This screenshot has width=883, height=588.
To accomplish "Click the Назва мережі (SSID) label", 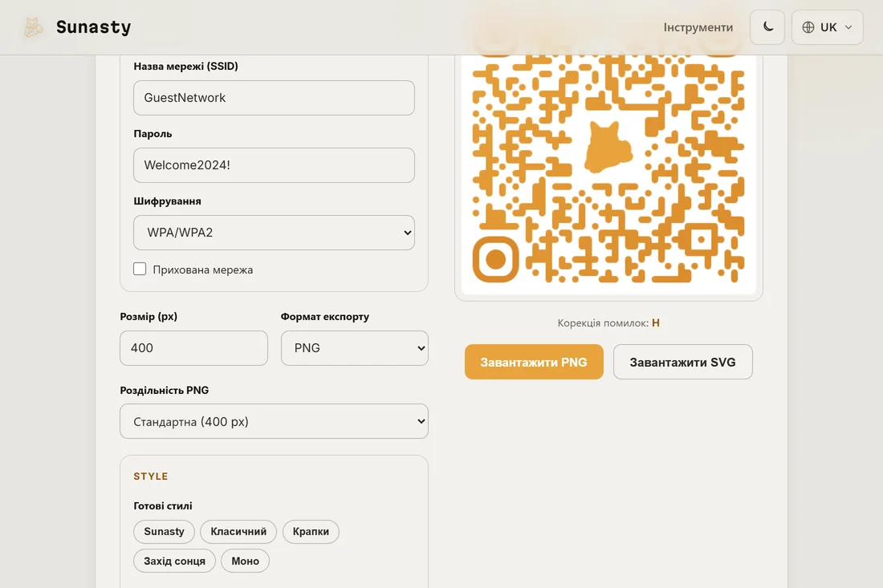I will point(186,67).
